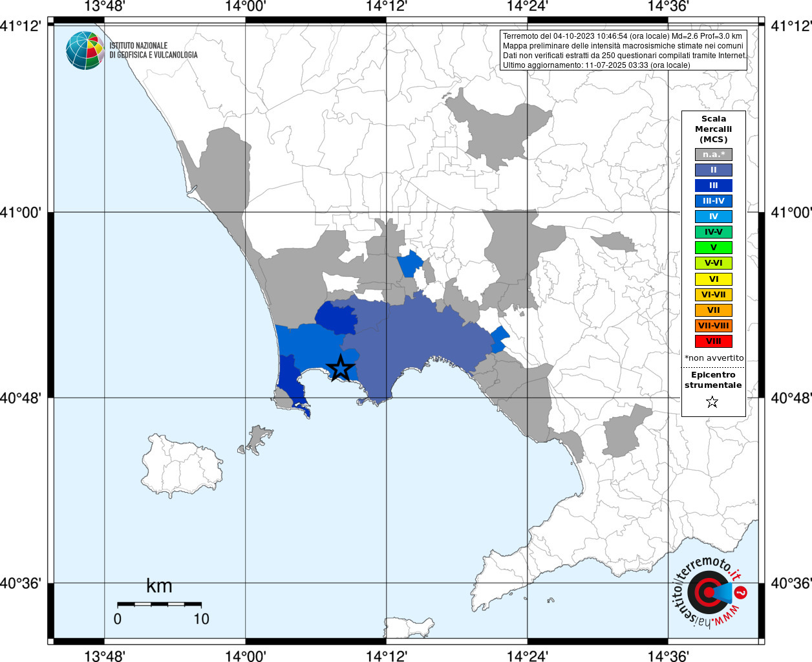812x662 pixels.
Task: Select the VI-VII intensity legend swatch
Action: (x=714, y=295)
